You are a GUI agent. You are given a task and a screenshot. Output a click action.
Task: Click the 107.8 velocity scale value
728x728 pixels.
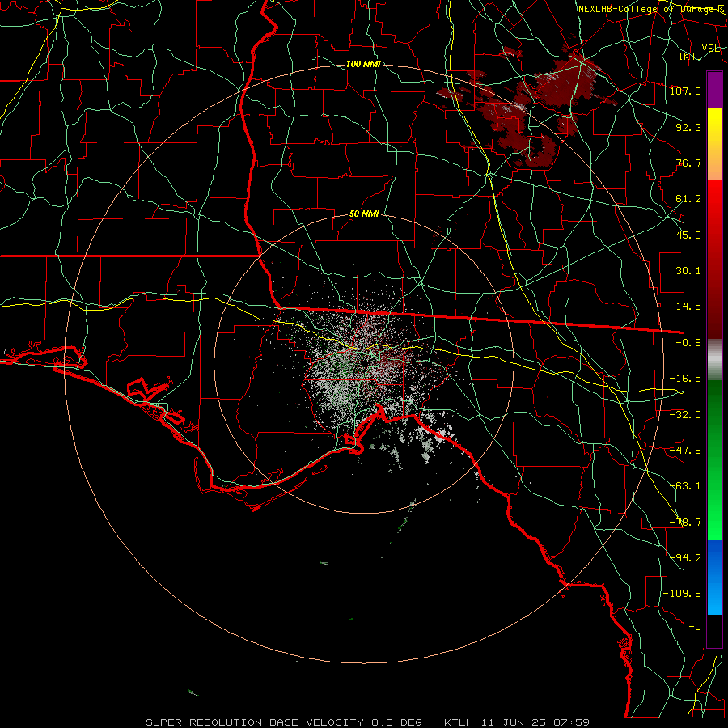tap(685, 91)
